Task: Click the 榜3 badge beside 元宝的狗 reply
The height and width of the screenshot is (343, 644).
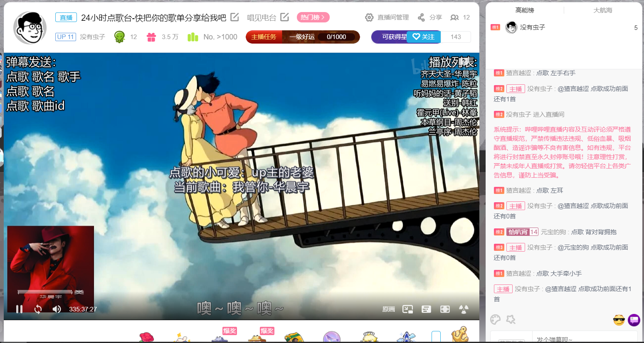Action: (499, 247)
